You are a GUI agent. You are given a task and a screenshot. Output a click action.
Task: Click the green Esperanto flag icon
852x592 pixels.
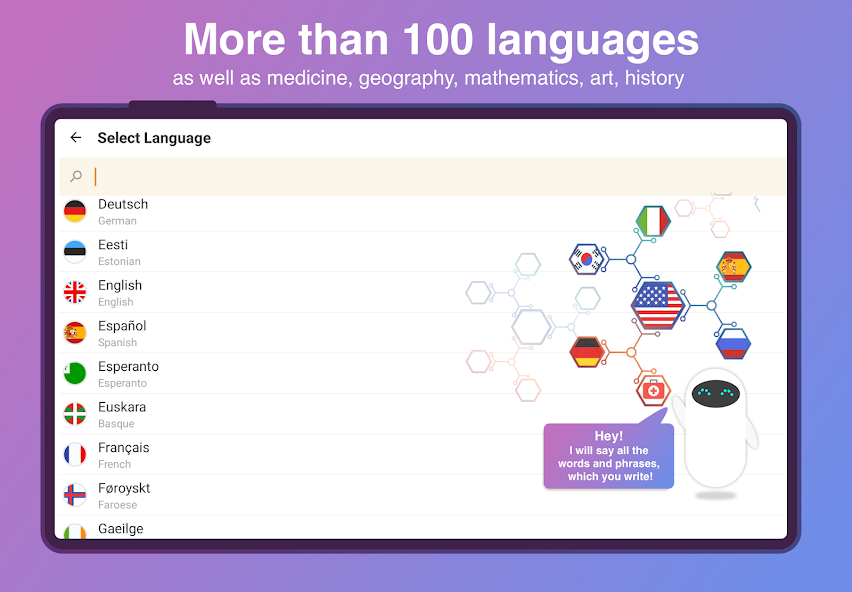pyautogui.click(x=75, y=374)
